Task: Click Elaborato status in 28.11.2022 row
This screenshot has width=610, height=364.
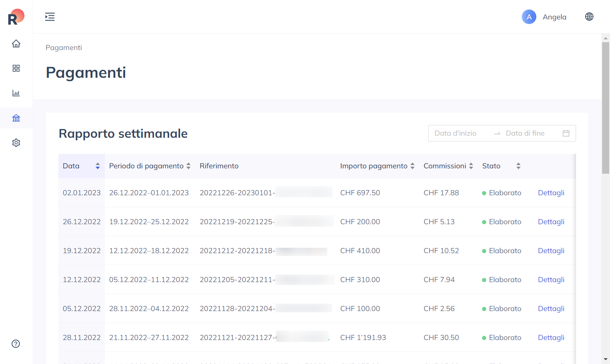Action: point(502,338)
